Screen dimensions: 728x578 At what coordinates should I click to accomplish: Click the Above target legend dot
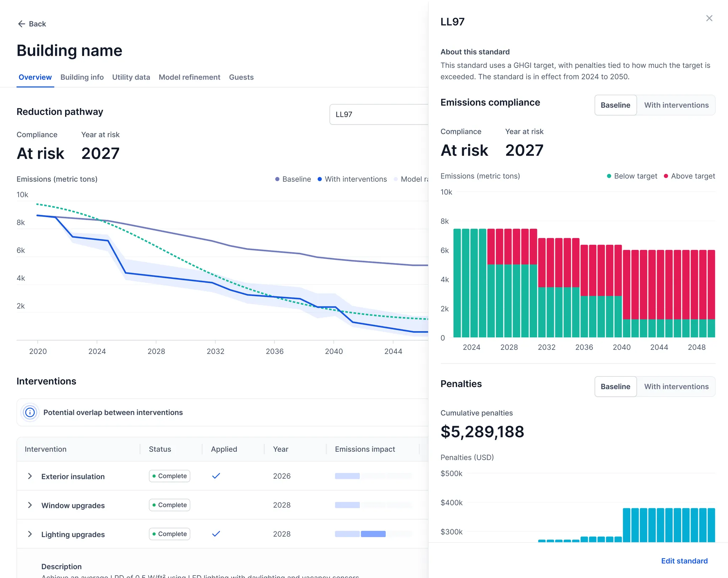pos(666,176)
